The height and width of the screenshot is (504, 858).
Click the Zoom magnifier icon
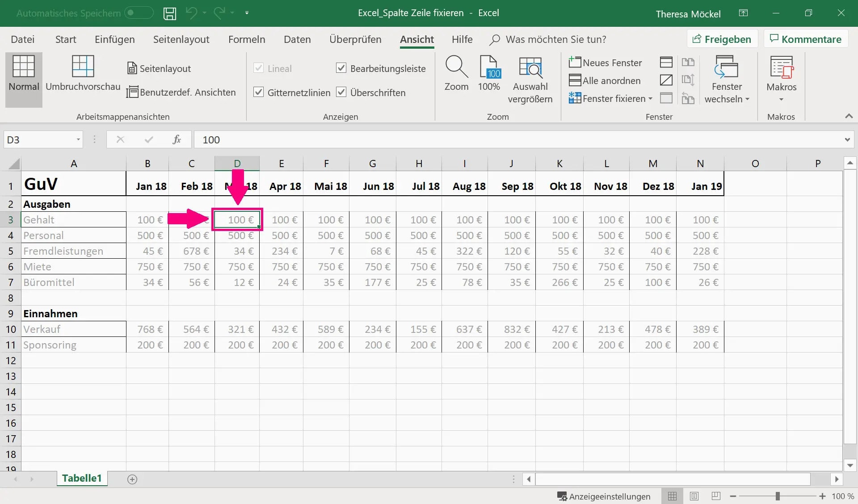point(456,67)
